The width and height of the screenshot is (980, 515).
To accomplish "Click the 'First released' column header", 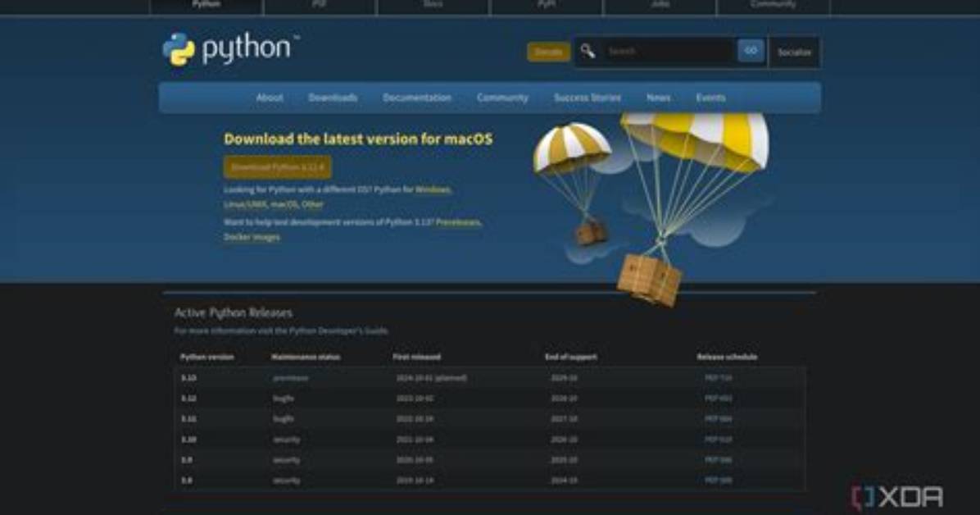I will click(417, 357).
